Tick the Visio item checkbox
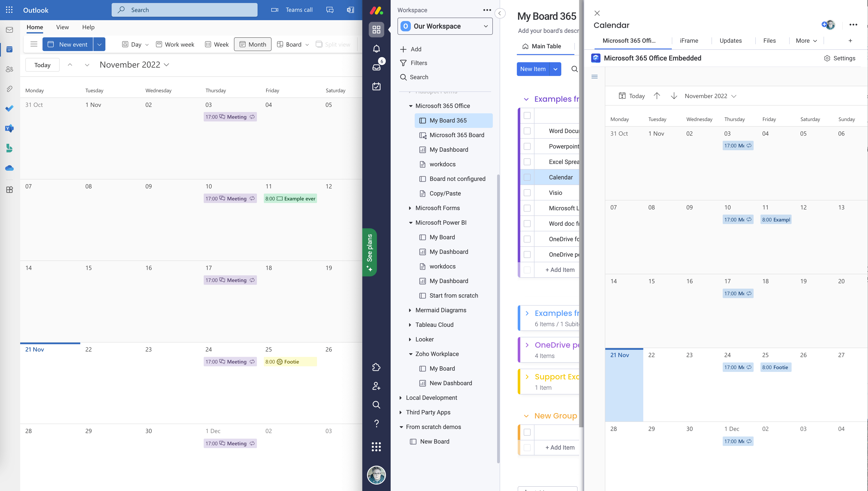This screenshot has height=491, width=868. pos(527,193)
